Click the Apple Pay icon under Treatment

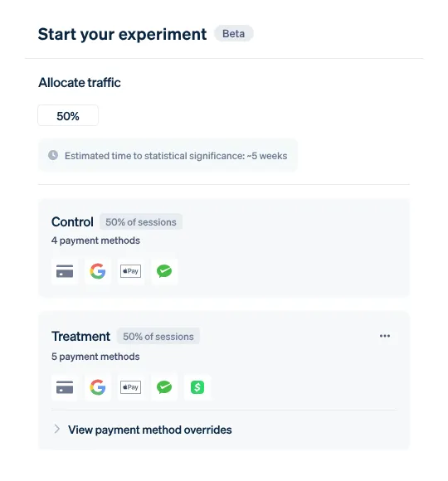click(131, 387)
